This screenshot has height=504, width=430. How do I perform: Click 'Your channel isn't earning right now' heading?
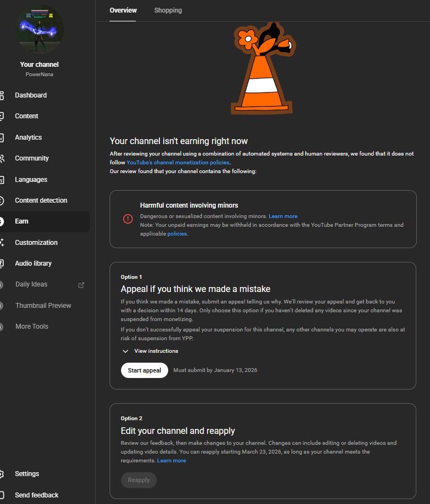point(179,141)
